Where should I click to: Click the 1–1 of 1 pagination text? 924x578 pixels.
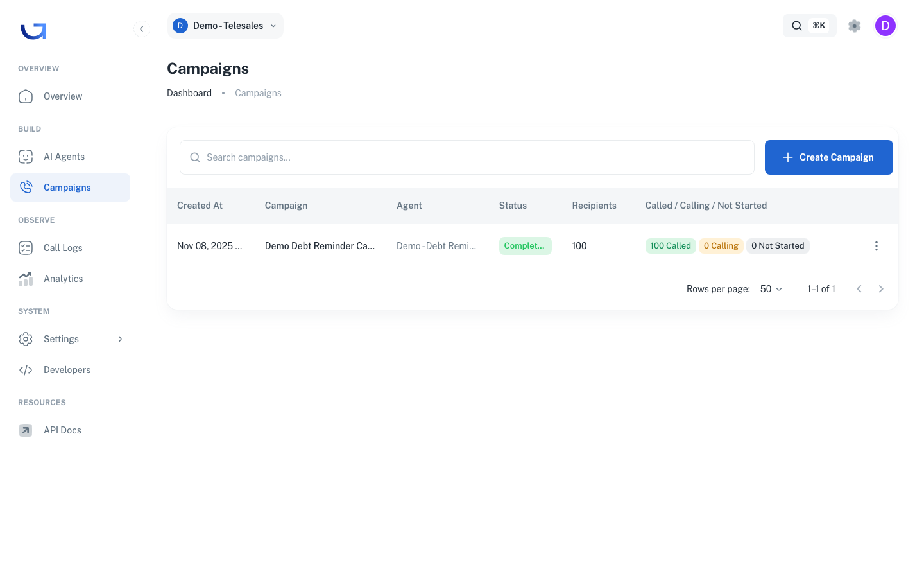821,289
